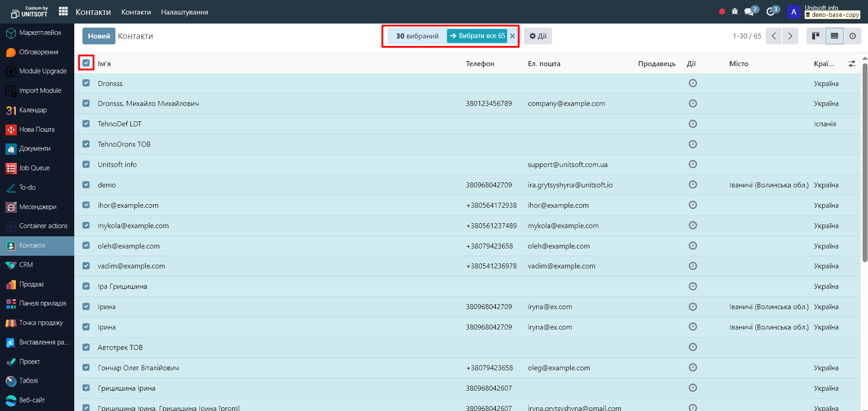Image resolution: width=868 pixels, height=411 pixels.
Task: Open Нова Пошта app in sidebar
Action: pyautogui.click(x=37, y=129)
